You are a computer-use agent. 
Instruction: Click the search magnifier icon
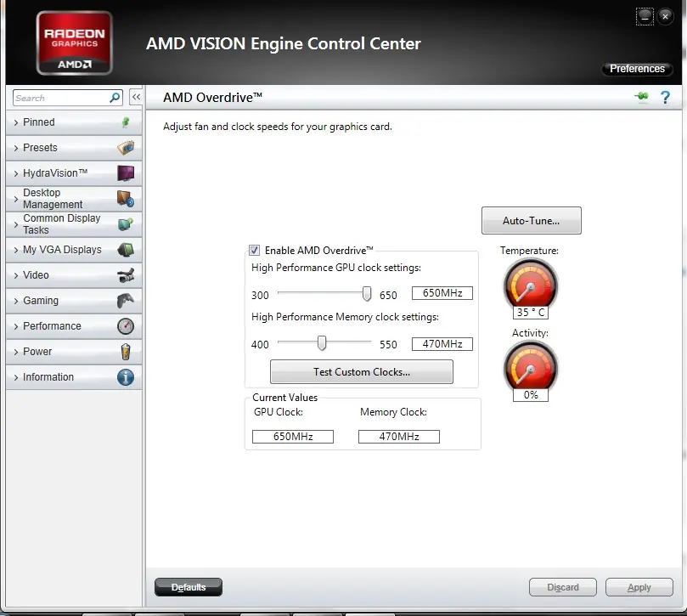115,98
